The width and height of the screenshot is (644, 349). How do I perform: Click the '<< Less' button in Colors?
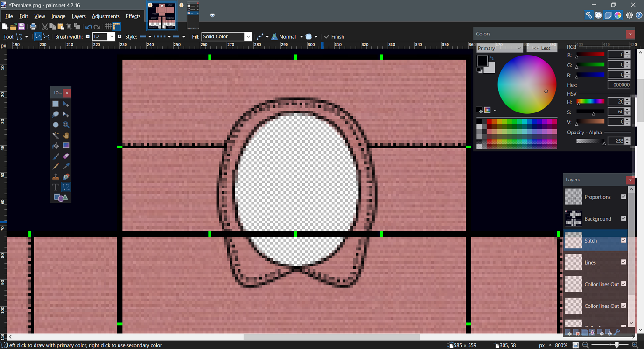(x=542, y=48)
